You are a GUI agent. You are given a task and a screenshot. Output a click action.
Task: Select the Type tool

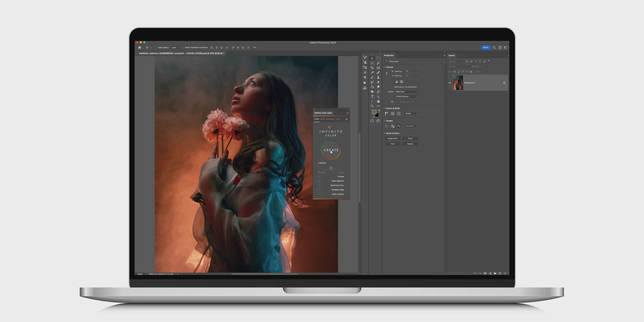(372, 96)
